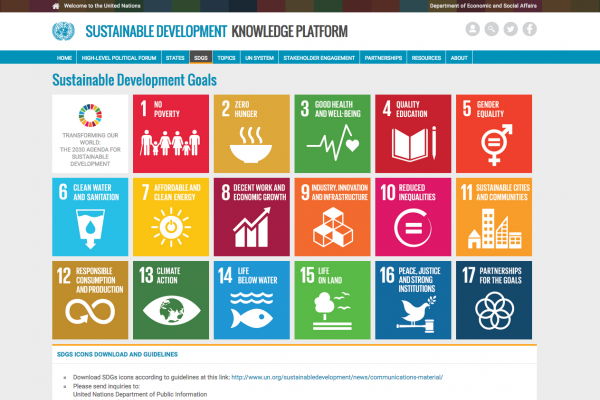Open Stakeholder Engagement nav item

319,58
